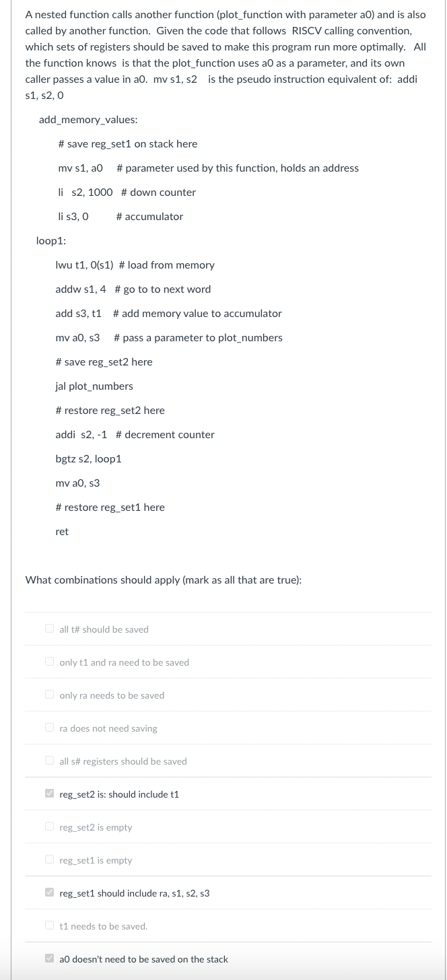Uncheck 'a0 doesn't need to be saved on the stack'
Viewport: 447px width, 980px height.
[x=50, y=958]
